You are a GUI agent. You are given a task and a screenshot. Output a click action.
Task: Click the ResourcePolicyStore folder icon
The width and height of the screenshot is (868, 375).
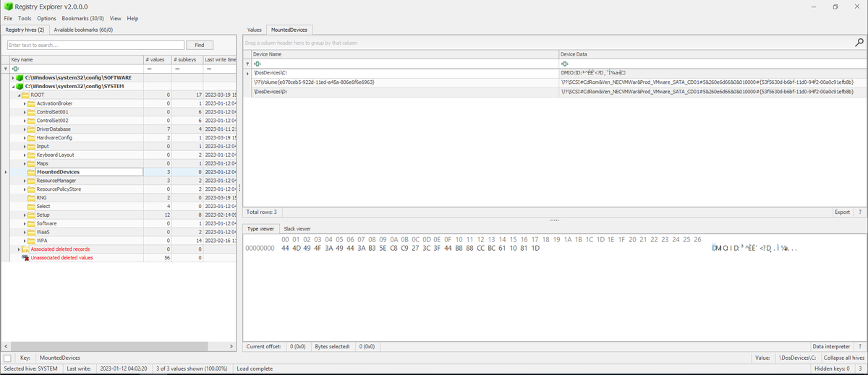pyautogui.click(x=32, y=189)
